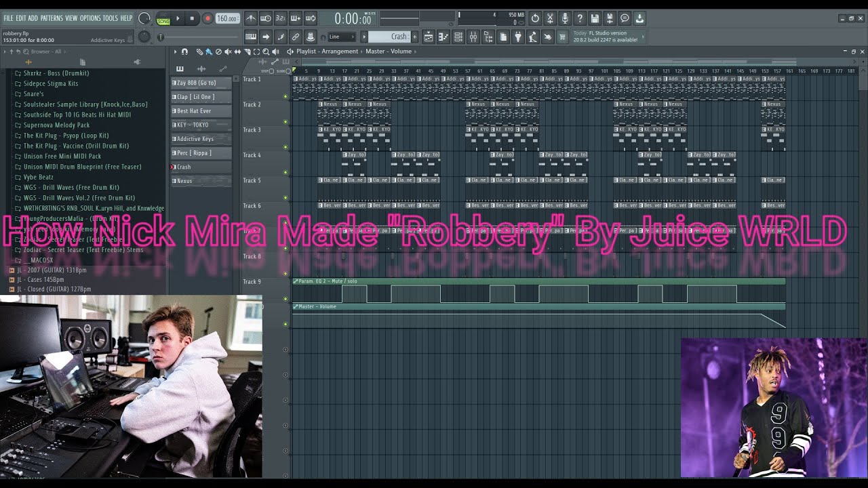
Task: Export project with render audio icon
Action: coord(610,18)
